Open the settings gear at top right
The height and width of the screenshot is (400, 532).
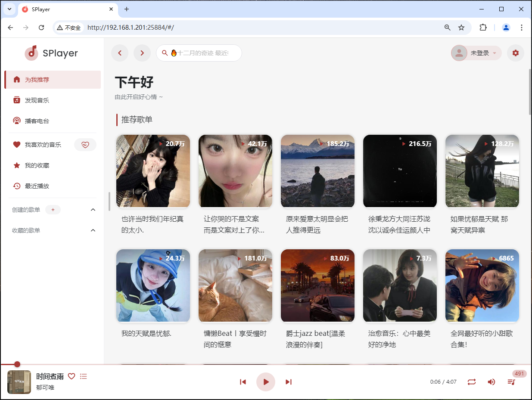point(516,53)
